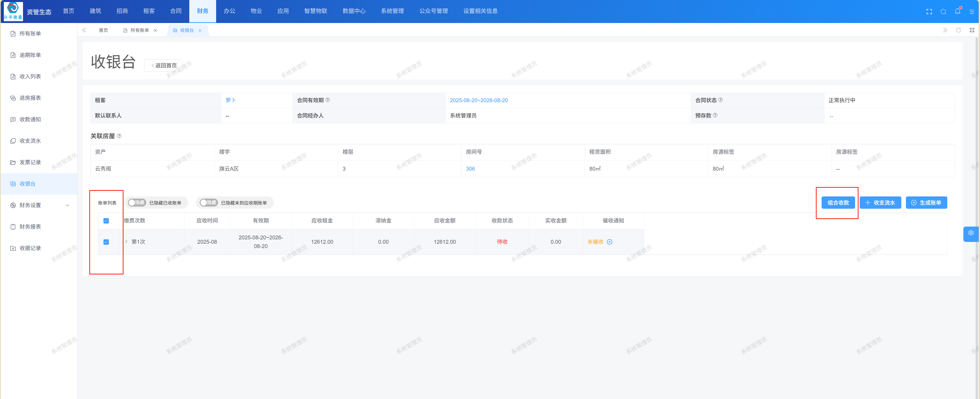980x399 pixels.
Task: Click the help icon beside 关联房屋
Action: pos(119,136)
